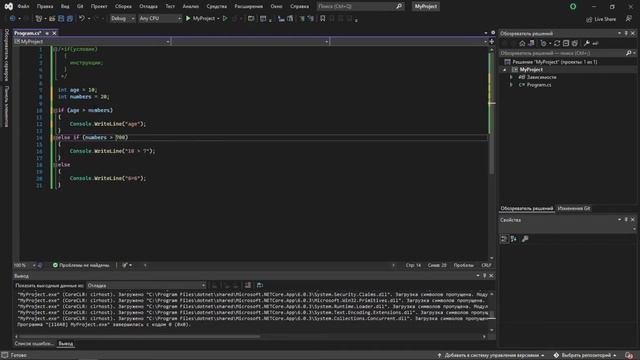Expand the Program.cs node in Solution Explorer

coord(511,85)
